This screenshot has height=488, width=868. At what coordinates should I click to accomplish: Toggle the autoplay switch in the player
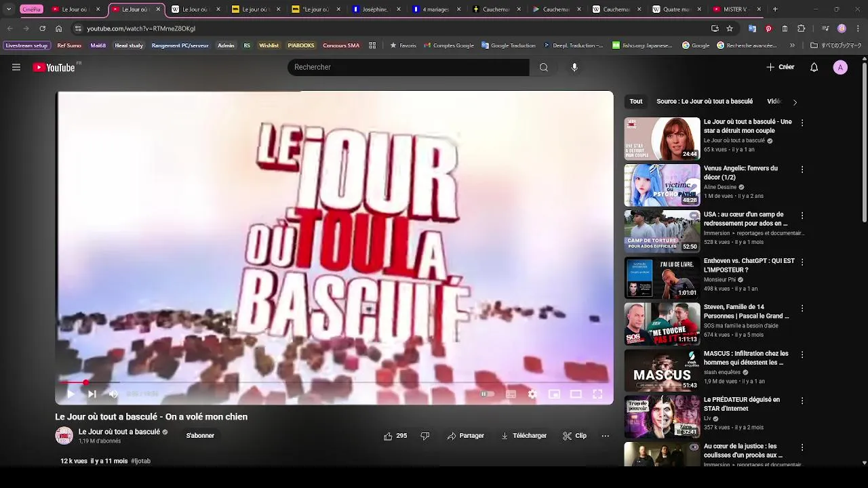click(x=487, y=394)
